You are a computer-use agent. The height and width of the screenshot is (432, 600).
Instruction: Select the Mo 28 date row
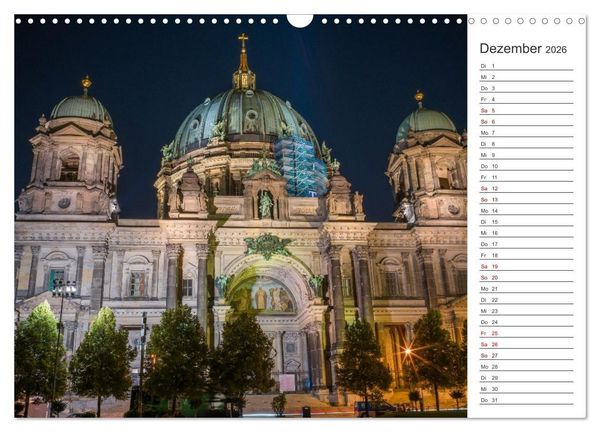[527, 367]
